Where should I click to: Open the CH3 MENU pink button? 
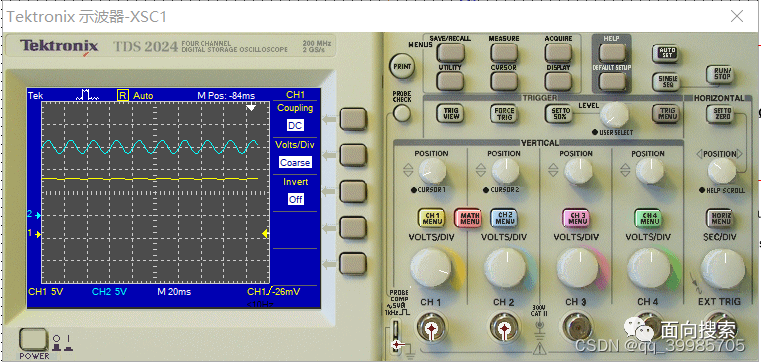click(577, 218)
